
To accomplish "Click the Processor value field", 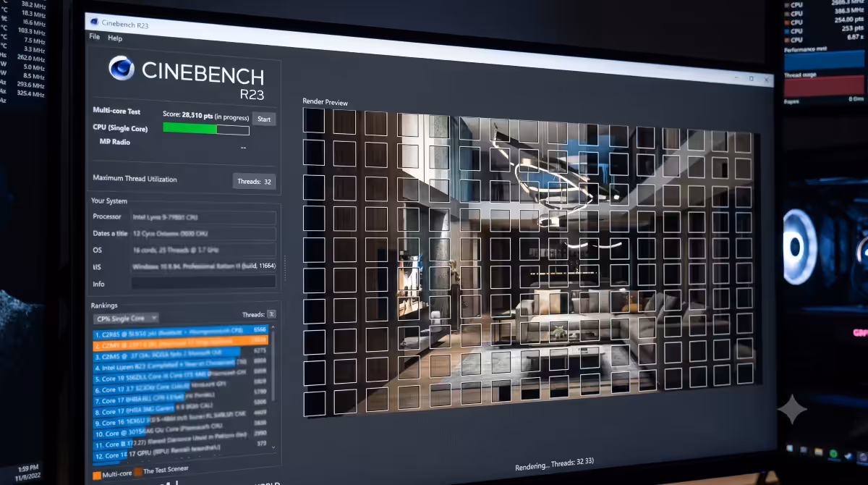I will click(203, 217).
